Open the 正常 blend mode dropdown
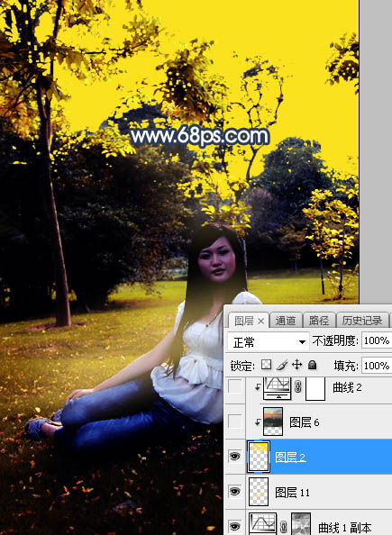Image resolution: width=392 pixels, height=535 pixels. 268,342
